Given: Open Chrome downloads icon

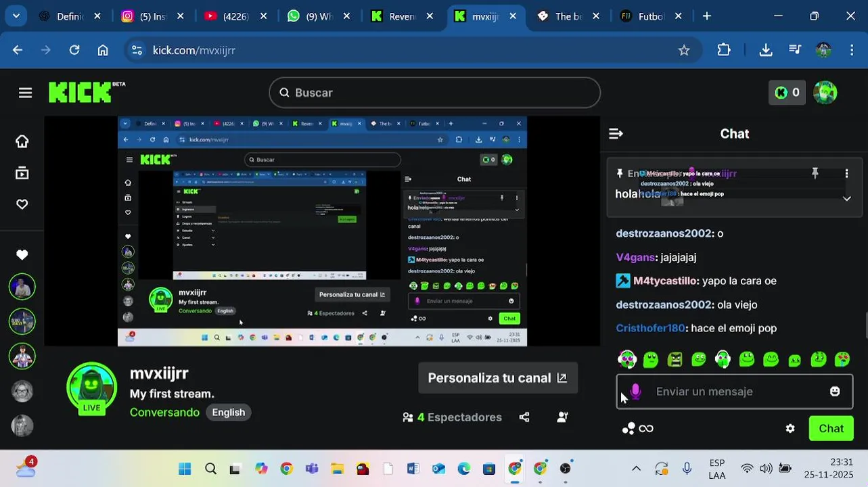Looking at the screenshot, I should (766, 50).
